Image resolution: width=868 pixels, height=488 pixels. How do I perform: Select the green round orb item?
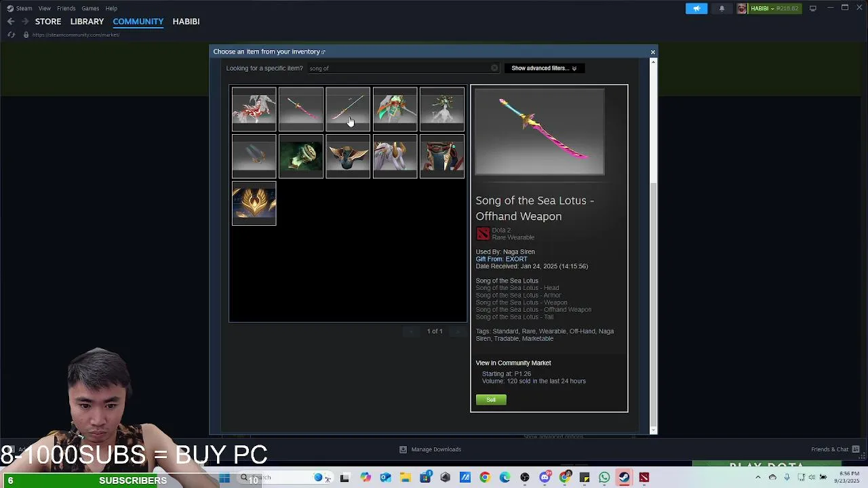[x=301, y=156]
